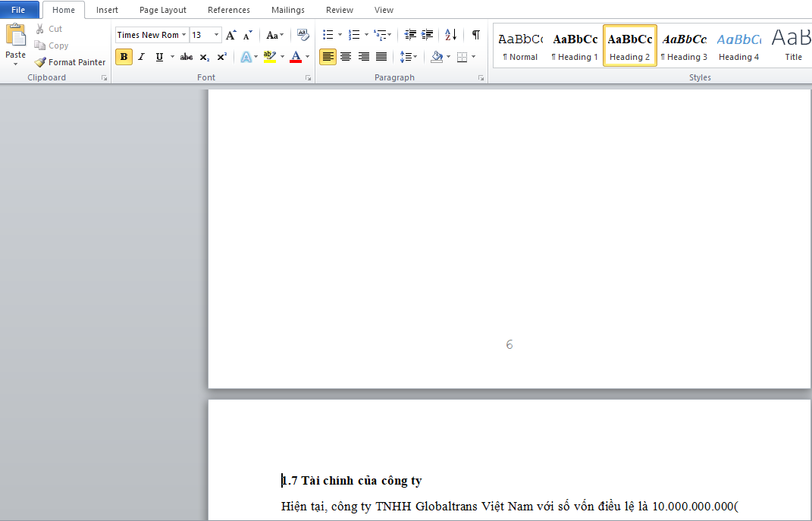Screen dimensions: 812x521
Task: Switch to the Page Layout tab
Action: click(162, 10)
